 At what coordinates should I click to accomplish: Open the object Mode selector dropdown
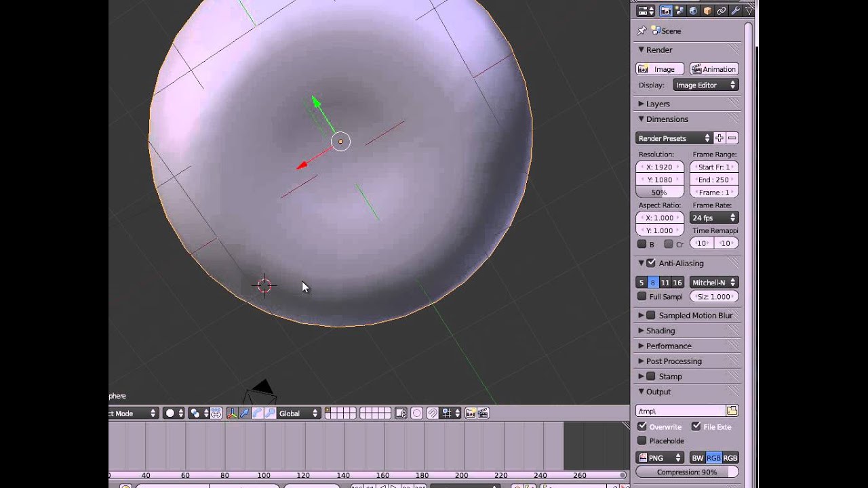click(133, 413)
